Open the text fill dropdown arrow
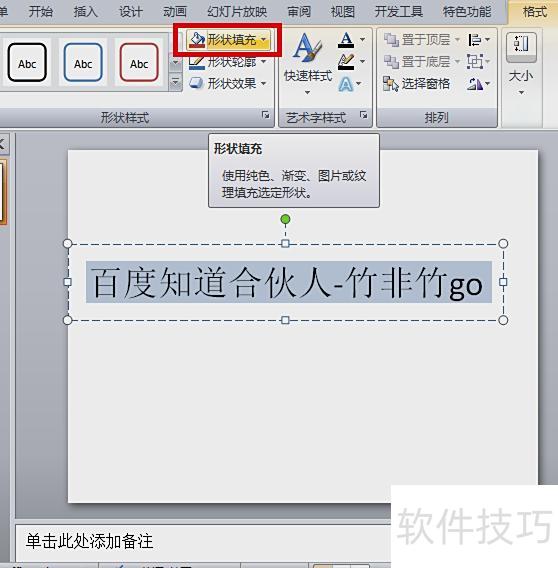This screenshot has width=558, height=568. [362, 39]
